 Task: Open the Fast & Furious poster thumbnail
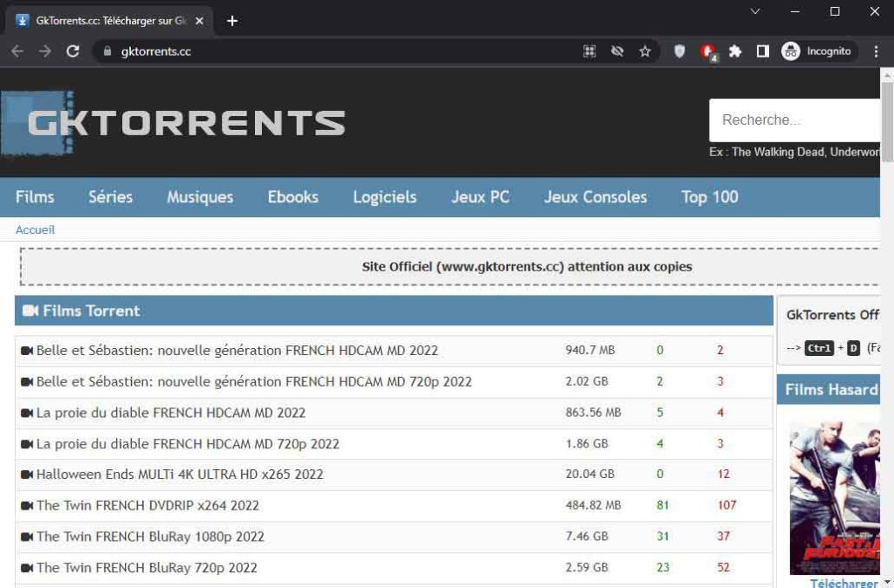click(835, 498)
